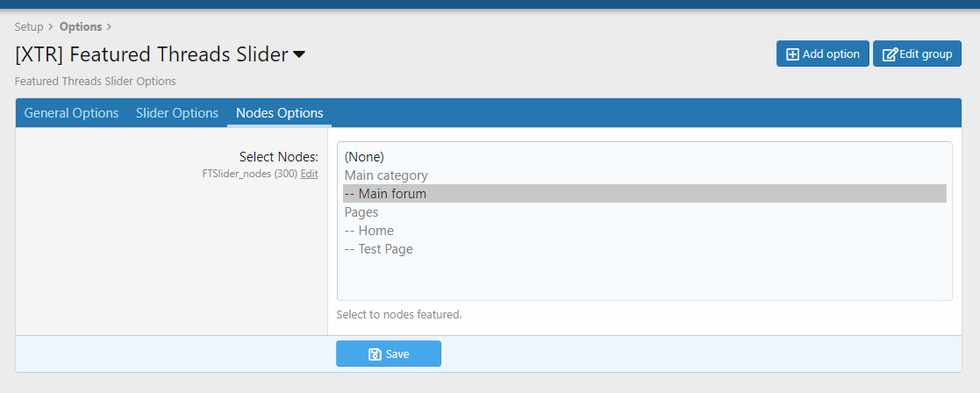Open the Edit link under FTSlider_nodes

tap(310, 175)
